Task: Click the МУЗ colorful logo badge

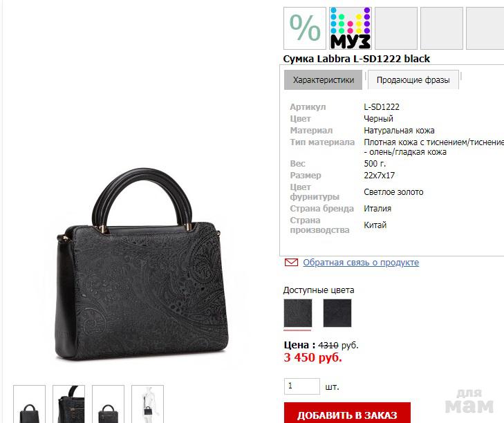Action: (351, 28)
